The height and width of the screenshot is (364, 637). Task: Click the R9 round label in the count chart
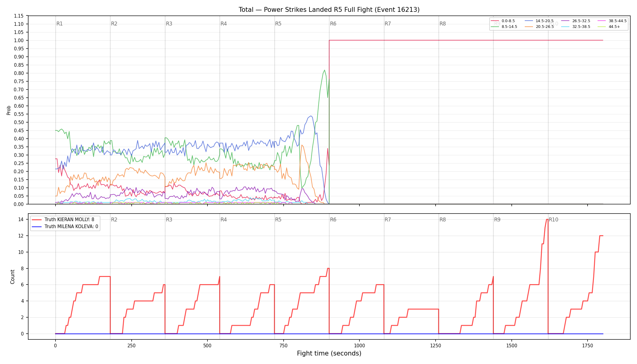(497, 220)
